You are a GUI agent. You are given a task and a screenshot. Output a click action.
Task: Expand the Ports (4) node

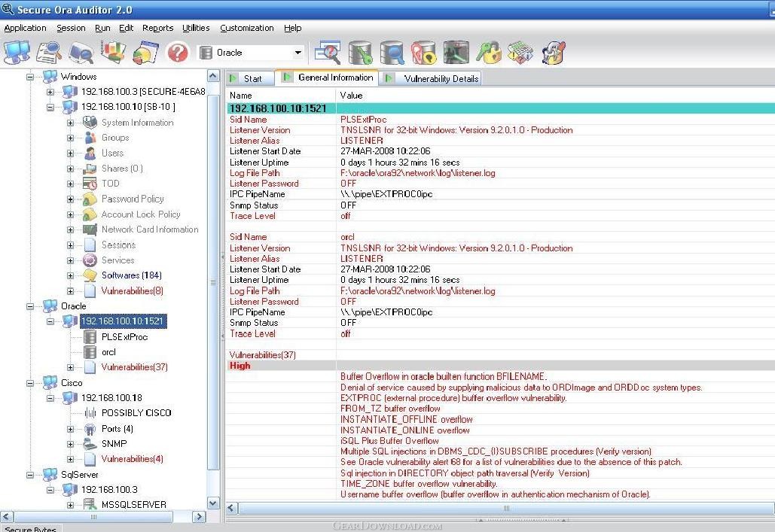[70, 429]
